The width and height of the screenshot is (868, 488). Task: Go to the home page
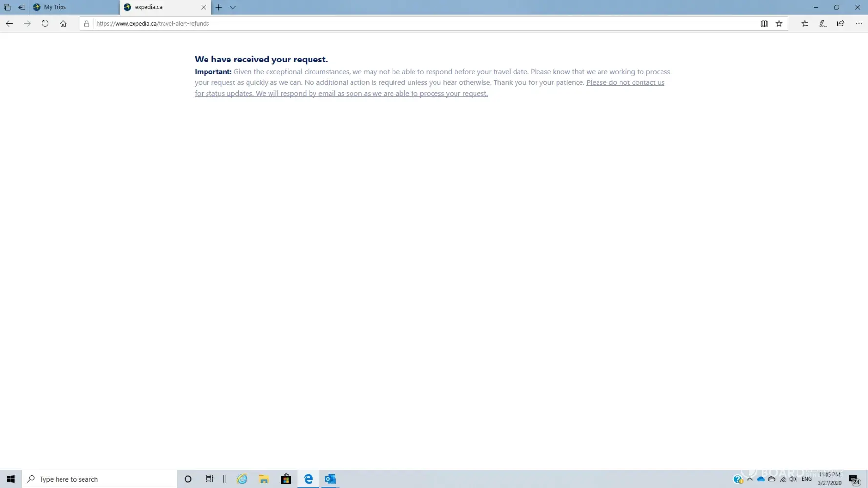point(63,23)
